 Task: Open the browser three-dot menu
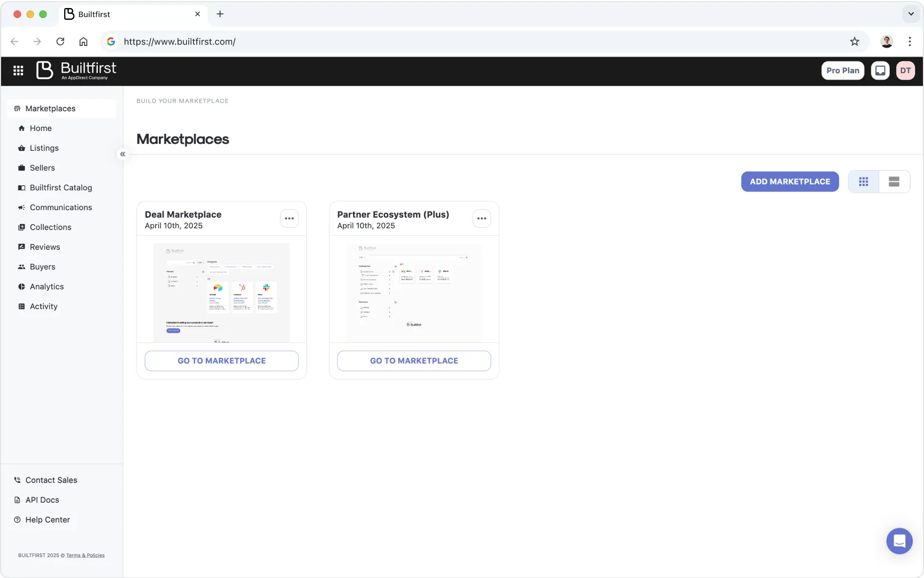pyautogui.click(x=910, y=42)
